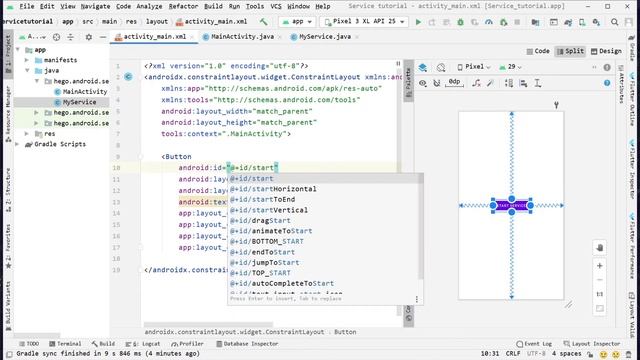Select the START SERVICE button in preview
640x360 pixels.
[511, 206]
